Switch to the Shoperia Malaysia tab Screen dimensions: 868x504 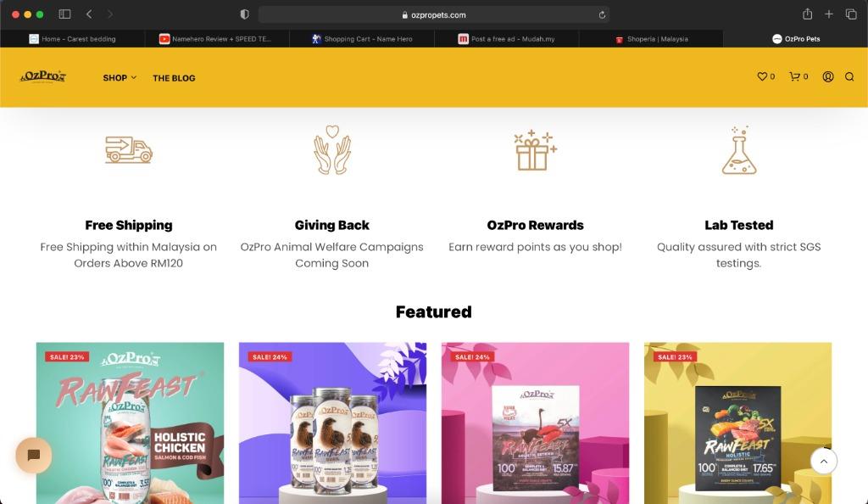pos(652,39)
